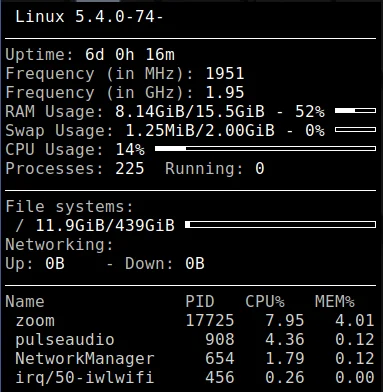Screen dimensions: 383x392
Task: Click the Down speed value 0B
Action: click(x=195, y=264)
